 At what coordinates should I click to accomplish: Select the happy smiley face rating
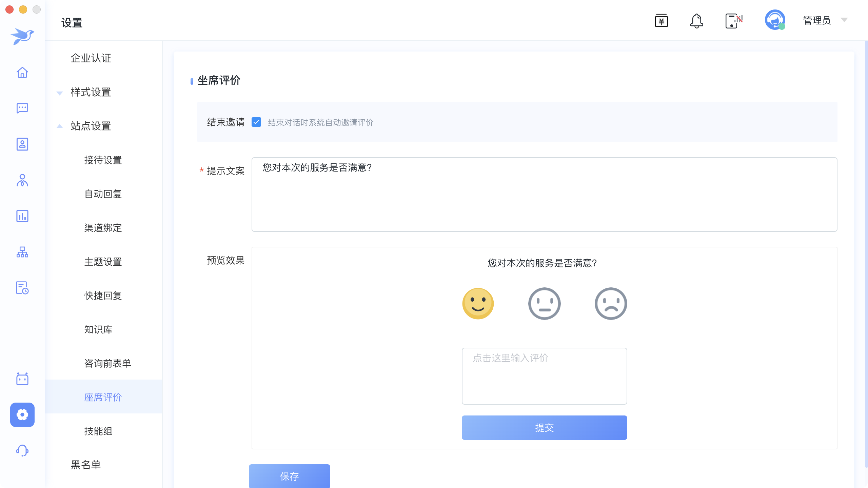[478, 304]
